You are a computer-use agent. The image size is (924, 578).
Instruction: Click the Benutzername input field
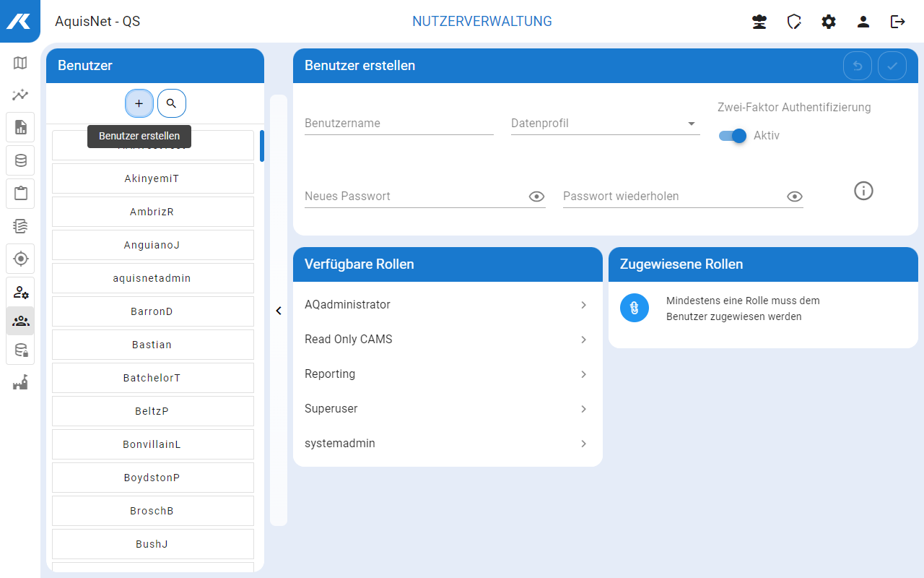398,124
